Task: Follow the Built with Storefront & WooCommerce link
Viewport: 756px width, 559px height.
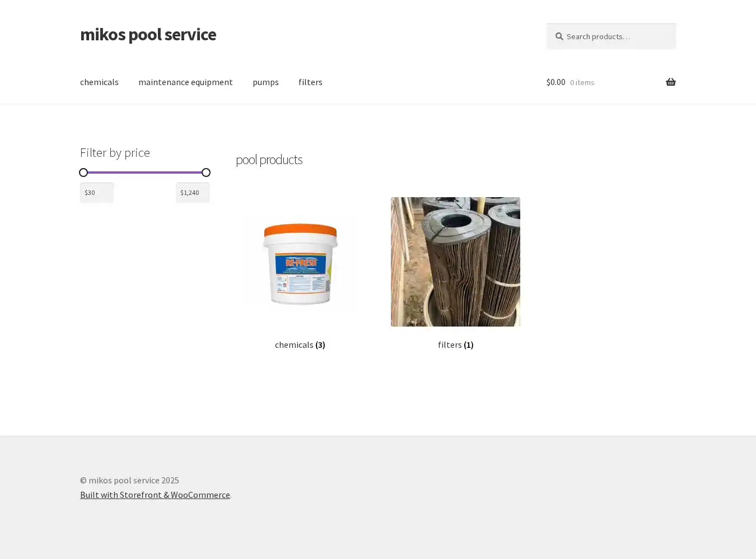Action: pos(155,495)
